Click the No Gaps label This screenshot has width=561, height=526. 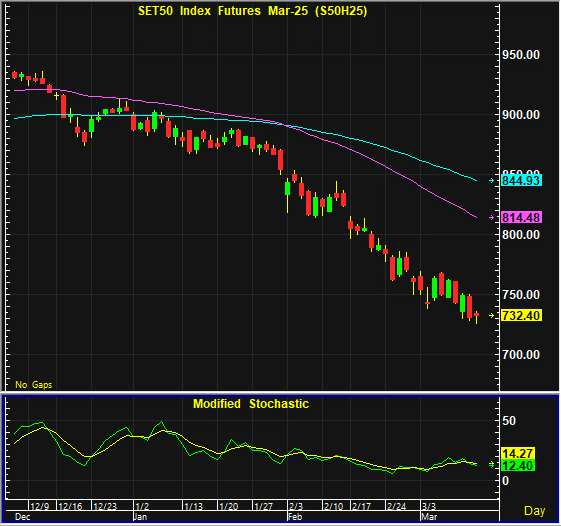point(34,385)
